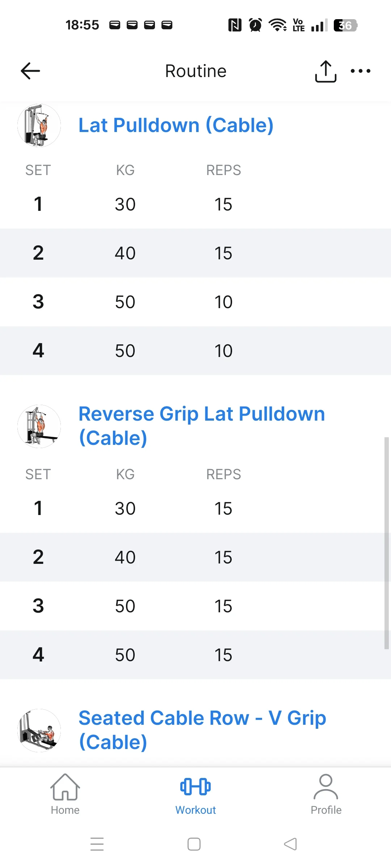Open Seated Cable Row - V Grip link

coord(202,730)
